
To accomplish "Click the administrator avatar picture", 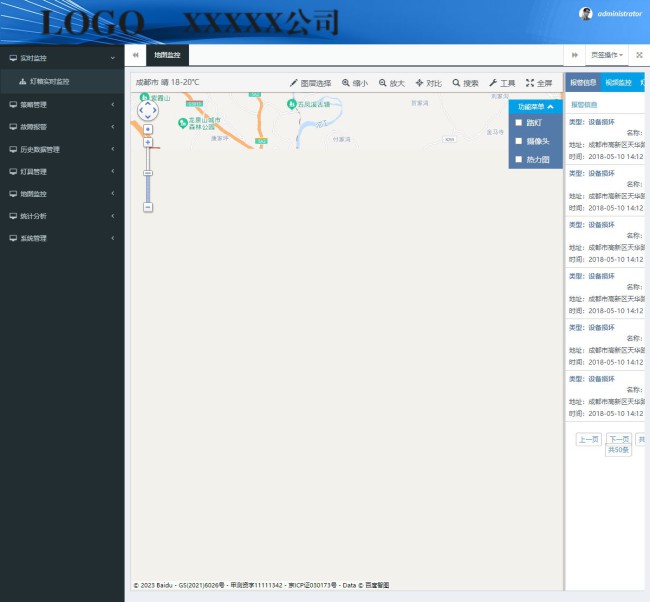I will [x=585, y=14].
